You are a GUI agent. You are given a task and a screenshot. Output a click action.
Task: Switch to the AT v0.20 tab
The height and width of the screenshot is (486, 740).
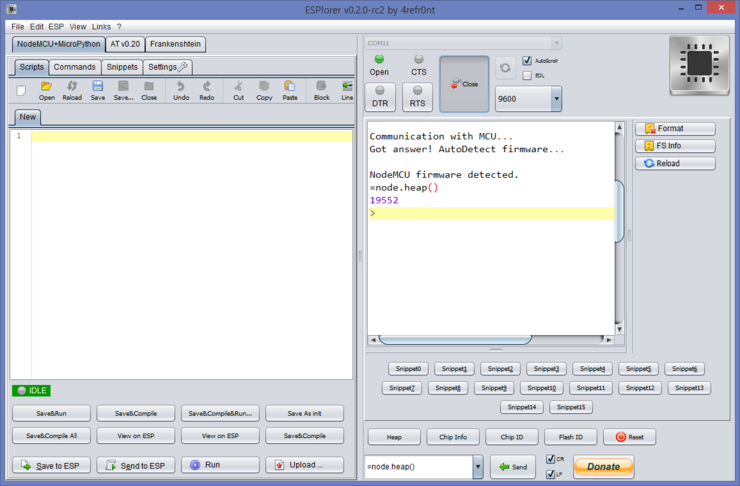coord(125,44)
